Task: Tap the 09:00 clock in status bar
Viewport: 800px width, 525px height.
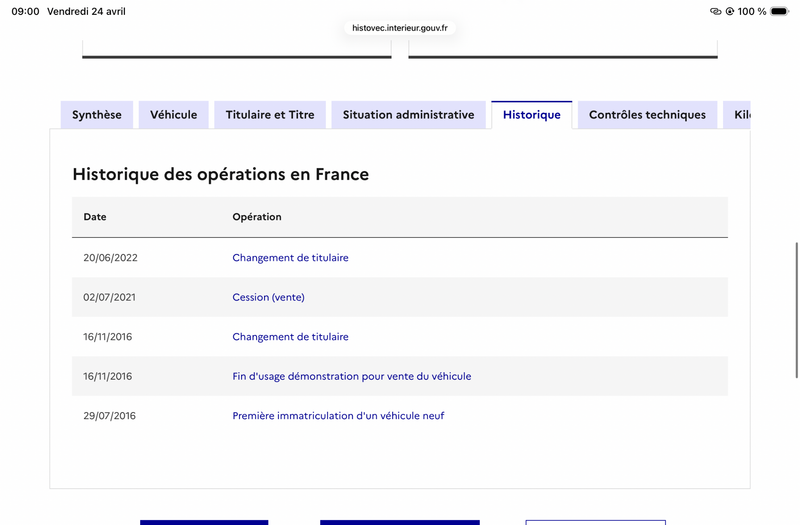Action: pyautogui.click(x=26, y=11)
